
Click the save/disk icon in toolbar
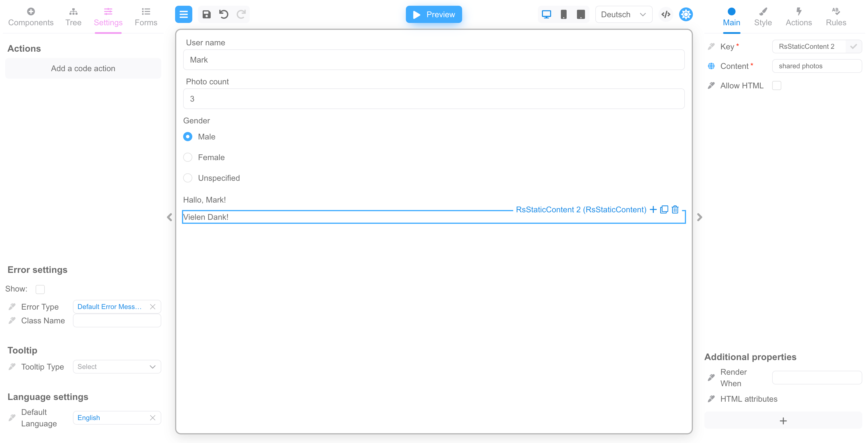coord(208,14)
